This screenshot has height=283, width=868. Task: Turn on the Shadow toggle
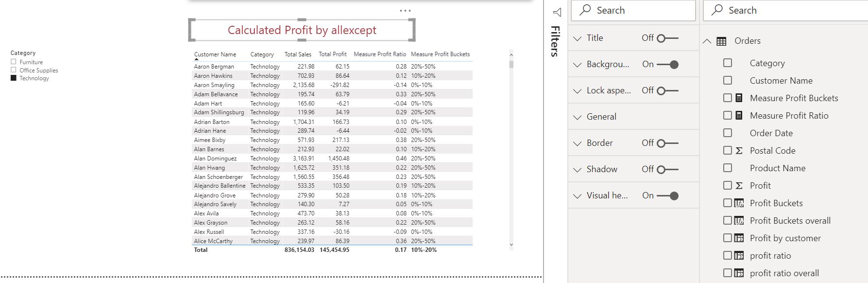click(x=667, y=169)
